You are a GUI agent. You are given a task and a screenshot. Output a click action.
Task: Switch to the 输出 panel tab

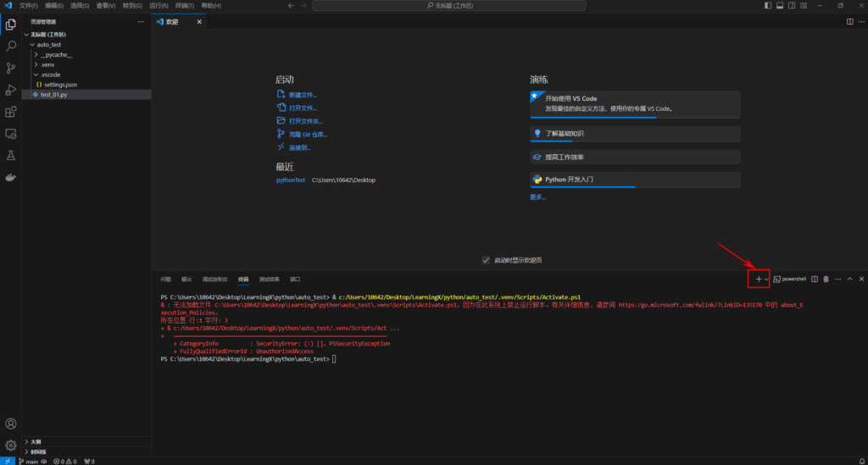click(186, 279)
